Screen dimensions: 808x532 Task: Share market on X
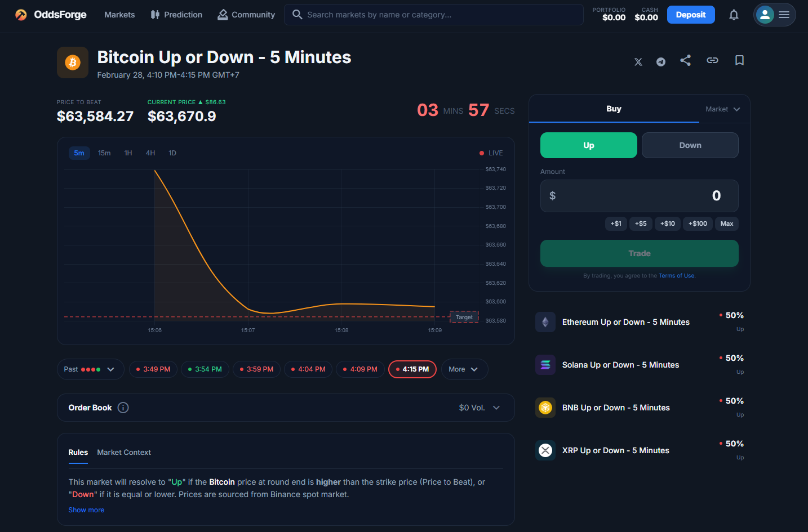coord(638,61)
